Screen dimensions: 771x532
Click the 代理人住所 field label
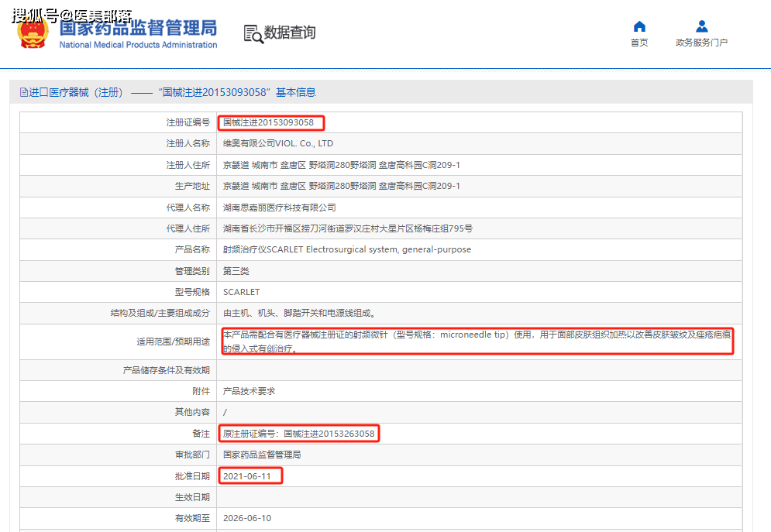point(188,228)
